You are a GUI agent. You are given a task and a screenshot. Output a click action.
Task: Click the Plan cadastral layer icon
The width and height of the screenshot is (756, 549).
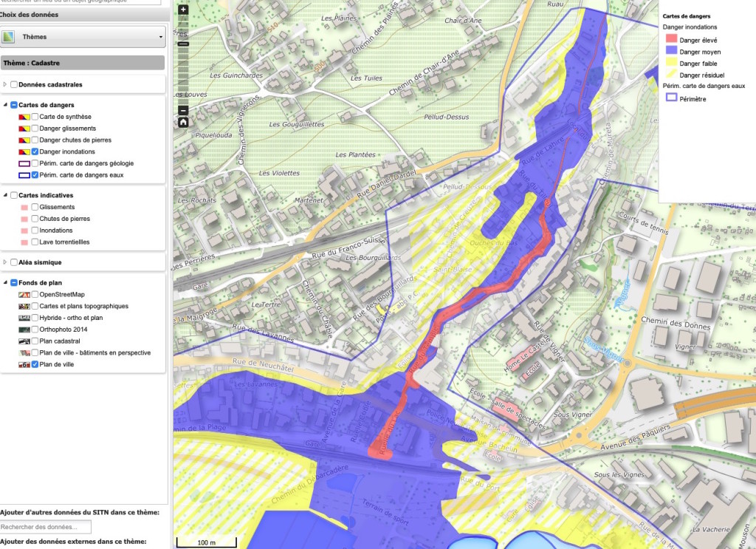tap(24, 341)
